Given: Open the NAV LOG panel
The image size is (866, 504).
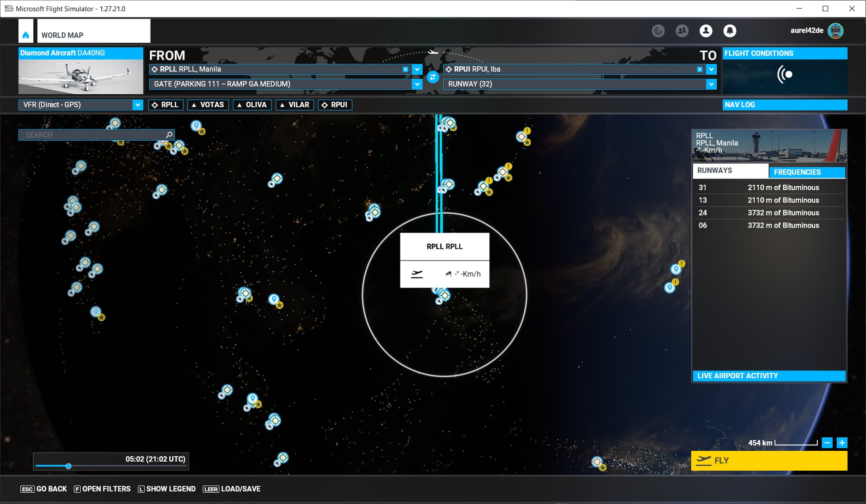Looking at the screenshot, I should (x=784, y=105).
